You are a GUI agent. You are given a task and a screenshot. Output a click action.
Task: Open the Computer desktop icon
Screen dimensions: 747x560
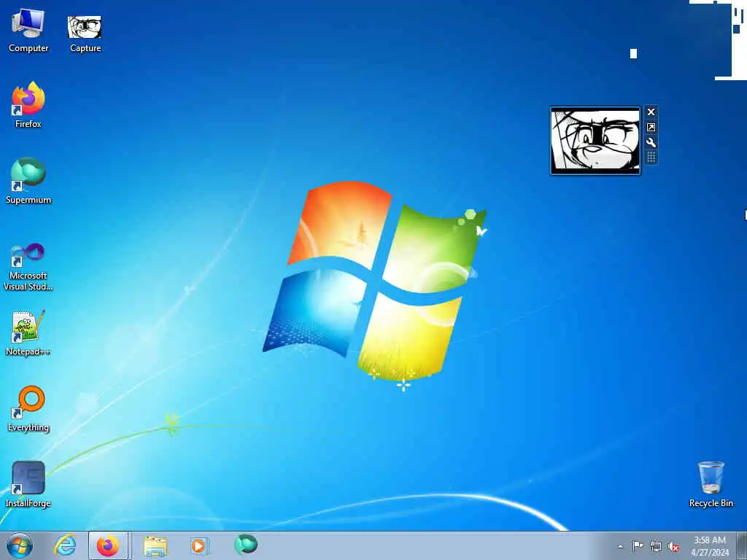[x=28, y=30]
